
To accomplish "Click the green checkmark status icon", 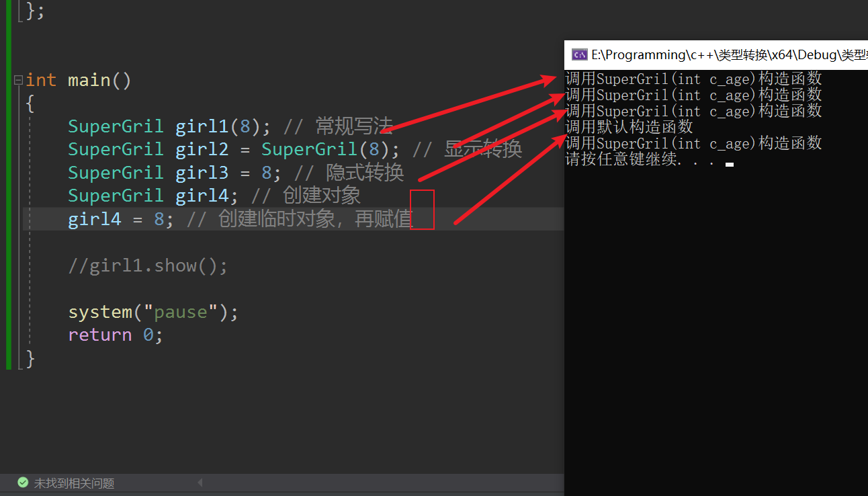I will pyautogui.click(x=22, y=483).
